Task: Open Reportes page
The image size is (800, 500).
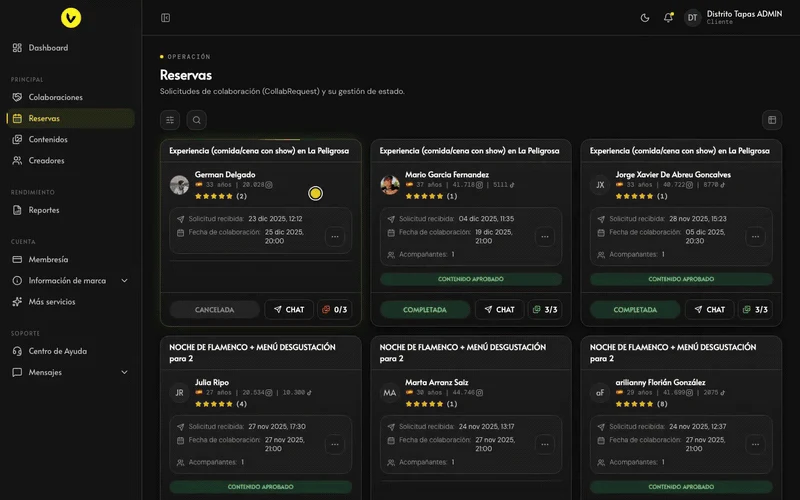Action: pos(71,210)
